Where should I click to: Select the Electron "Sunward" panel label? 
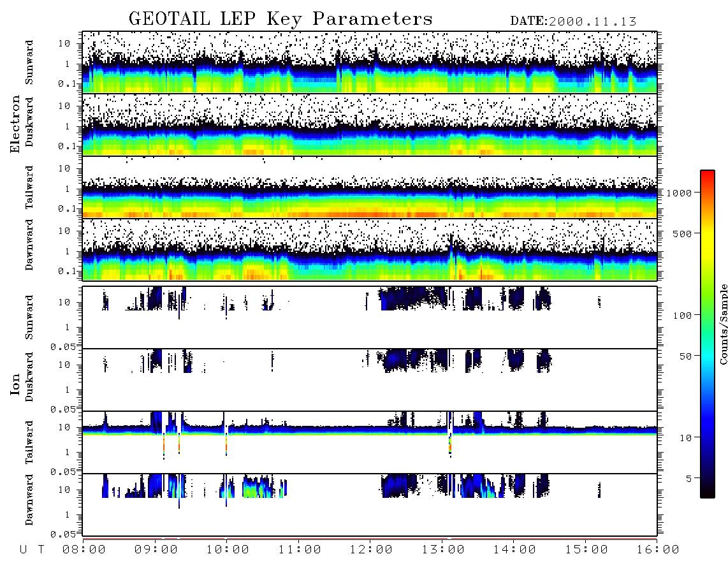pos(29,62)
